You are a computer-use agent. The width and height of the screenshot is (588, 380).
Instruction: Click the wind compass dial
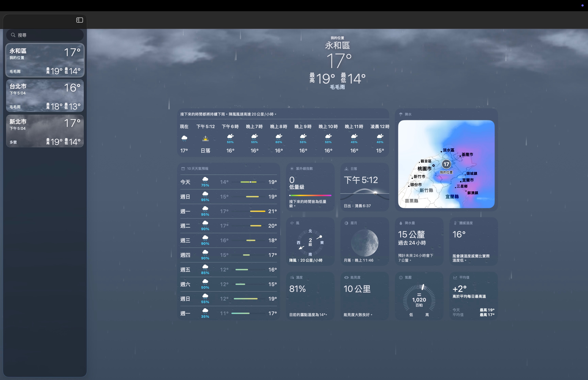(x=310, y=242)
